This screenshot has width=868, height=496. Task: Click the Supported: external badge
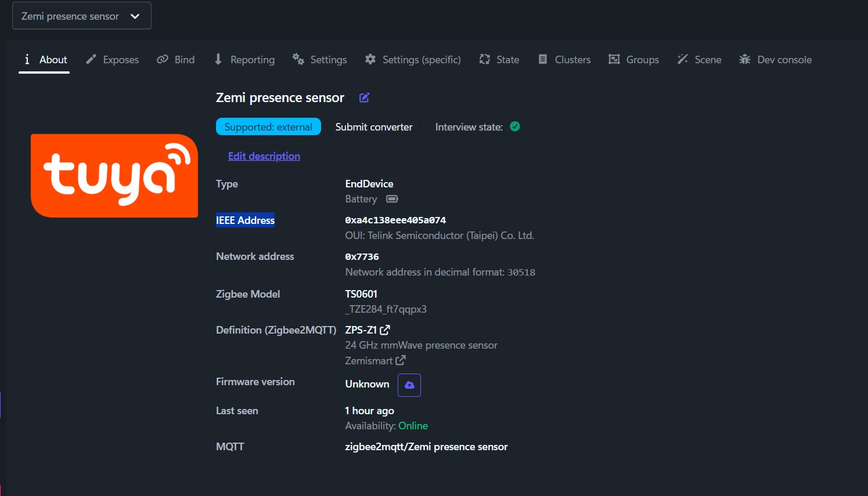(x=268, y=127)
